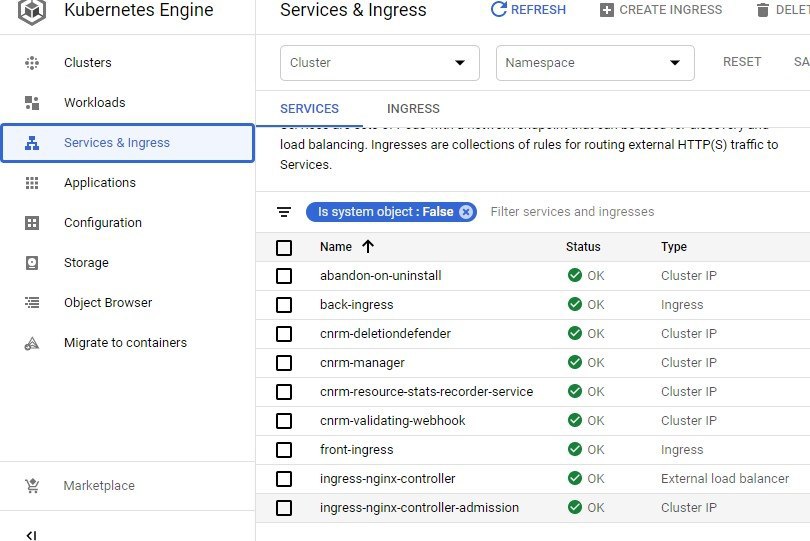
Task: Check the cnrm-validating-webhook row checkbox
Action: point(284,421)
